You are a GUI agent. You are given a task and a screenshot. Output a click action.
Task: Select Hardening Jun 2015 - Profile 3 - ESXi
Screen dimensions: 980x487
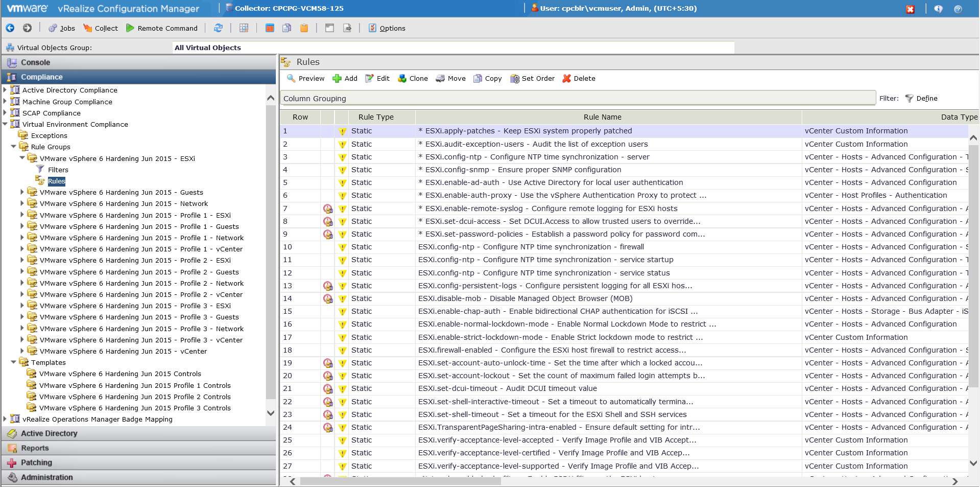tap(135, 306)
